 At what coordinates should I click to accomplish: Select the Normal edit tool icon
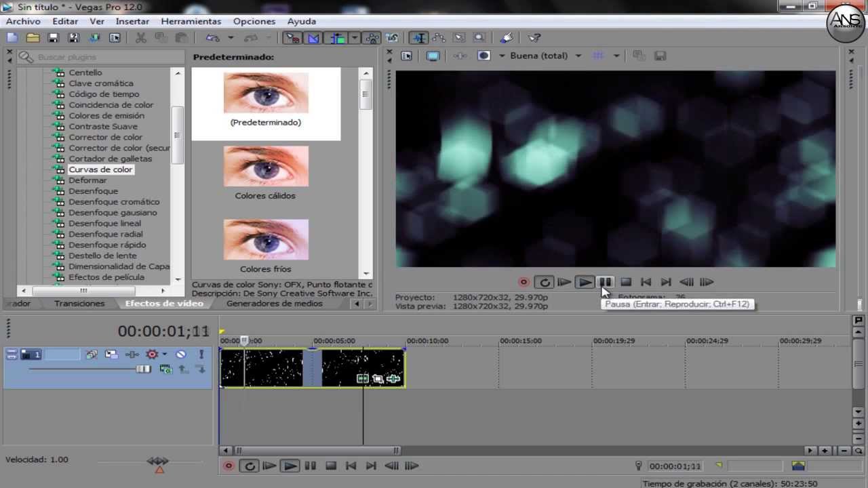pos(419,38)
